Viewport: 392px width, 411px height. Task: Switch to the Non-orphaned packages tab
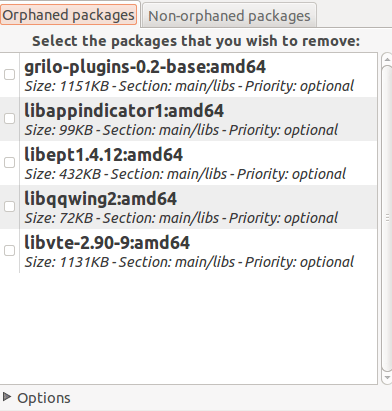pyautogui.click(x=229, y=16)
